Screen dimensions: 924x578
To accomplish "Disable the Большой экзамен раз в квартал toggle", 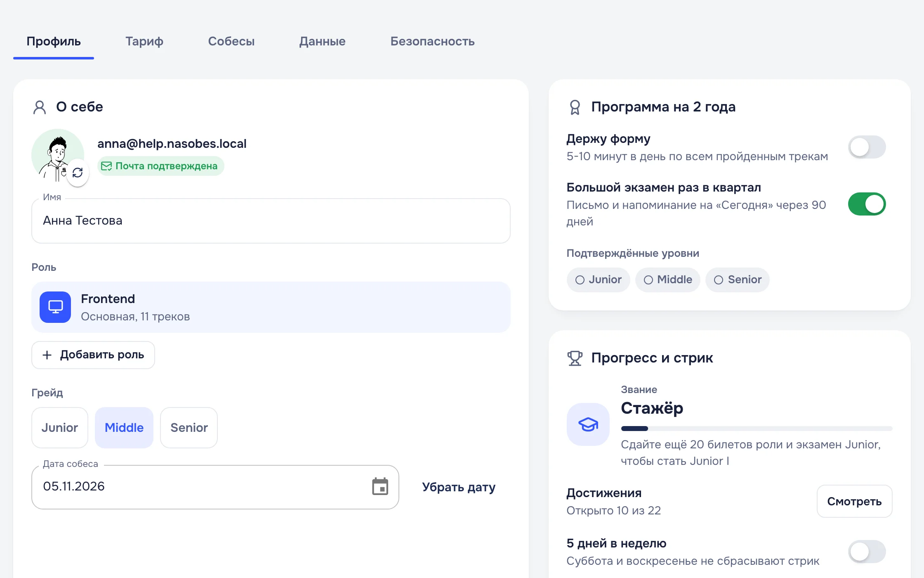I will coord(867,204).
